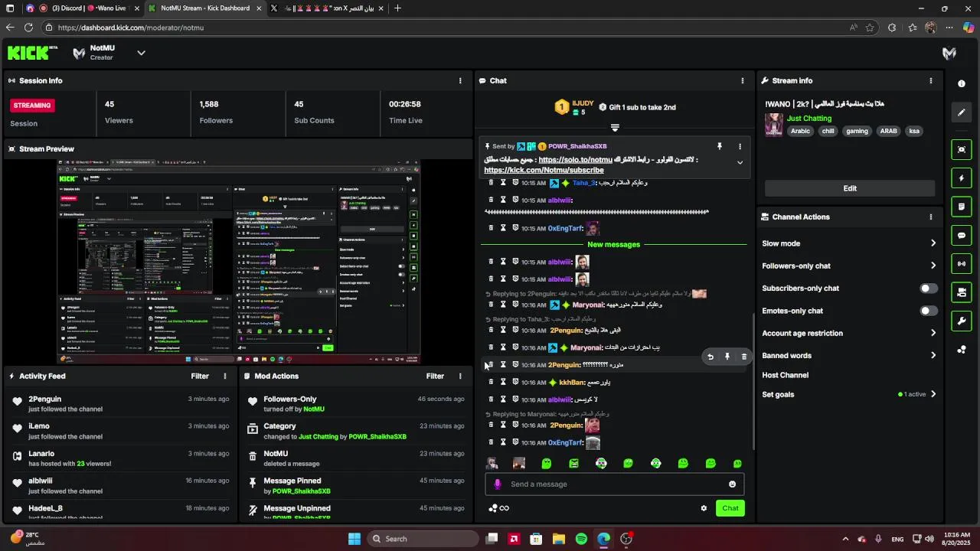Click the pencil edit icon in sidebar
The image size is (980, 551).
click(962, 112)
